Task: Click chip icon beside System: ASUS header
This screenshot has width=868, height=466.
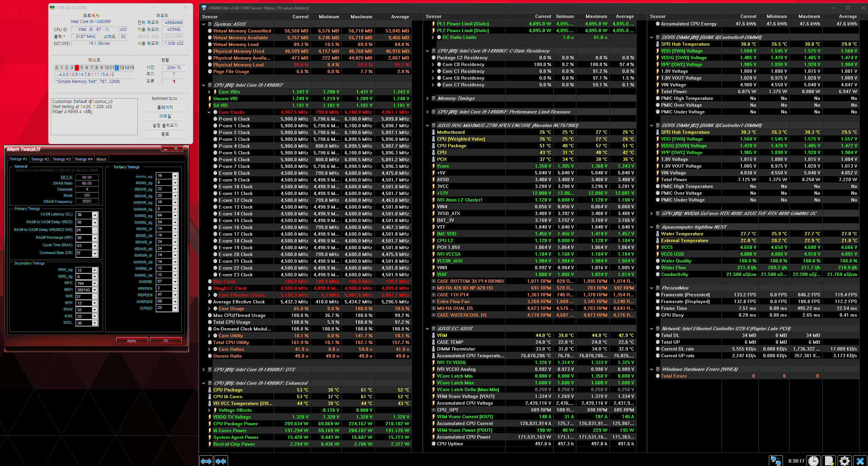Action: coord(210,24)
